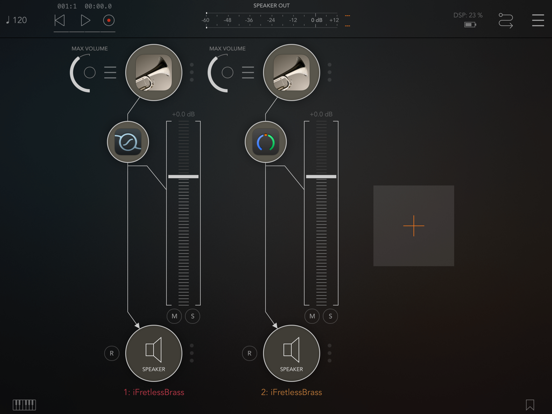
Task: Show the piano keyboard
Action: click(24, 404)
